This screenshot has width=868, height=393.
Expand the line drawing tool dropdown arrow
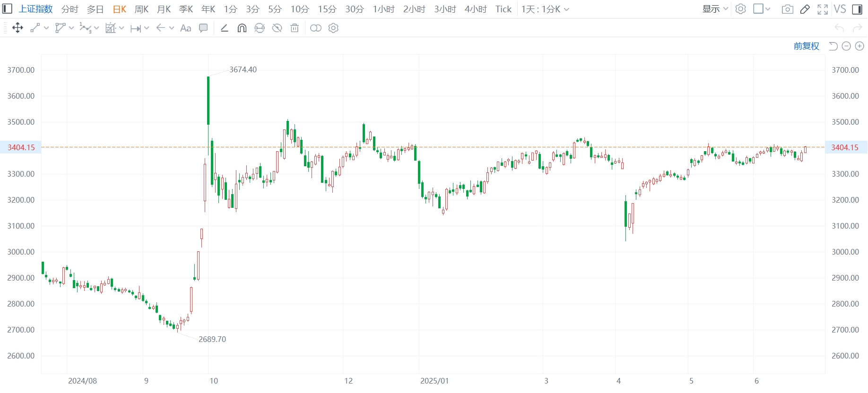click(x=46, y=28)
